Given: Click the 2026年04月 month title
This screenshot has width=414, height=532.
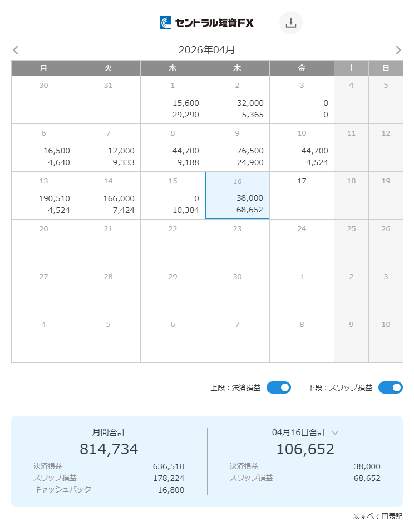Looking at the screenshot, I should point(206,50).
